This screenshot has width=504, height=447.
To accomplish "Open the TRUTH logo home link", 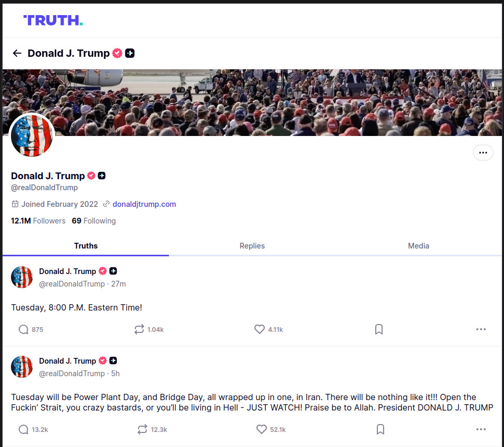I will tap(53, 20).
